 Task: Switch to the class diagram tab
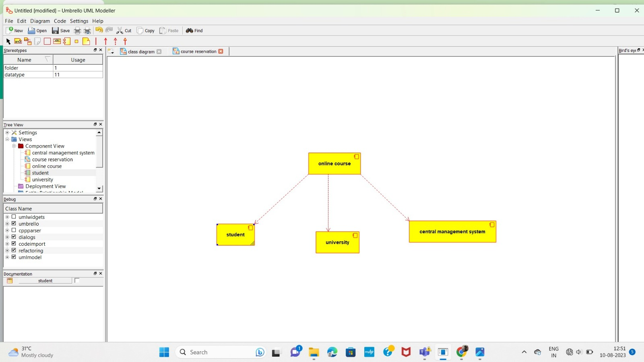140,51
